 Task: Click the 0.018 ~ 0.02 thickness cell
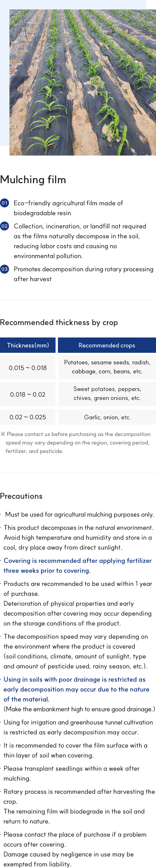pyautogui.click(x=28, y=394)
